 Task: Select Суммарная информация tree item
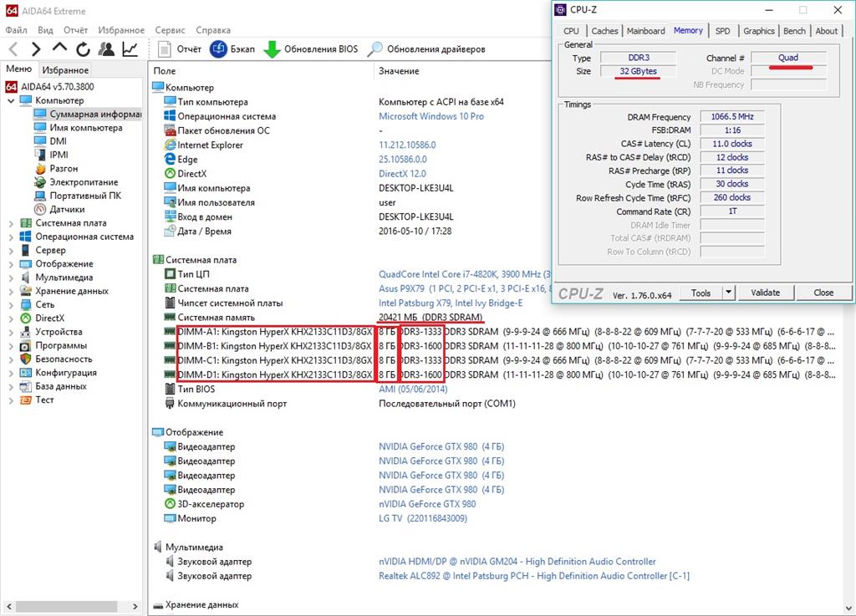coord(87,114)
